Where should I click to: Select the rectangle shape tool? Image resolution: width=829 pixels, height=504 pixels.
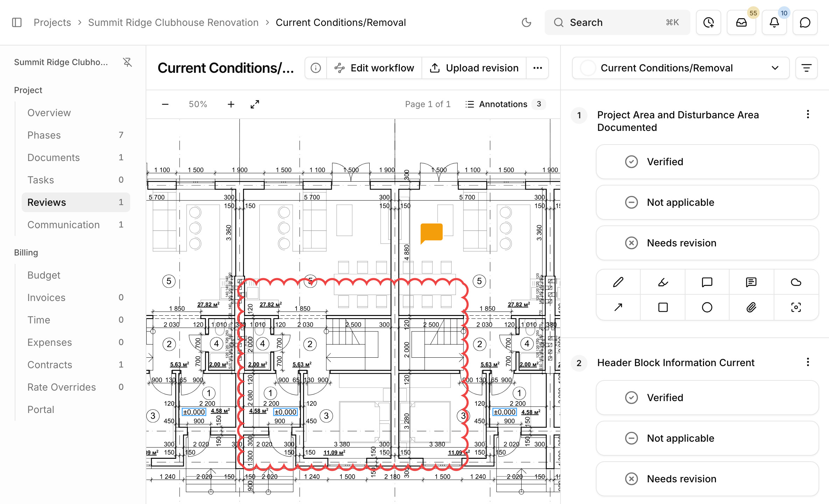tap(663, 307)
